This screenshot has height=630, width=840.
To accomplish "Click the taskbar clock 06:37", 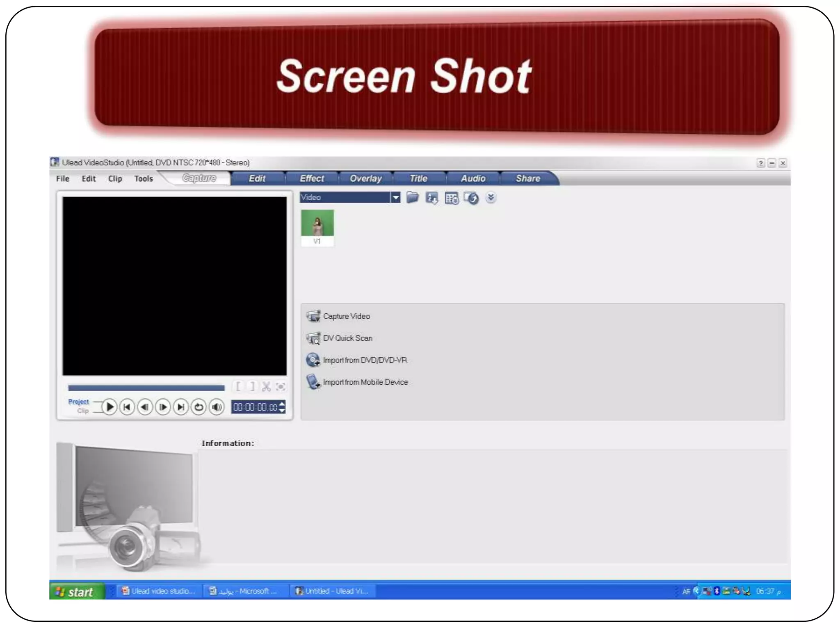I will (x=768, y=591).
